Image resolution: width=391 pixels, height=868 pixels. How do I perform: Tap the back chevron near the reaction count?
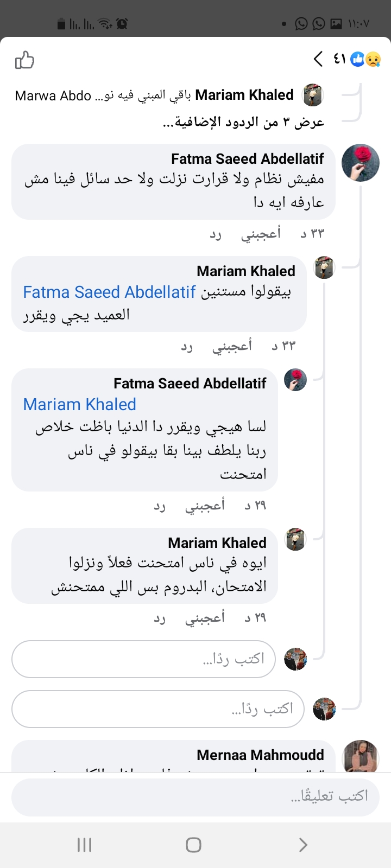click(318, 60)
